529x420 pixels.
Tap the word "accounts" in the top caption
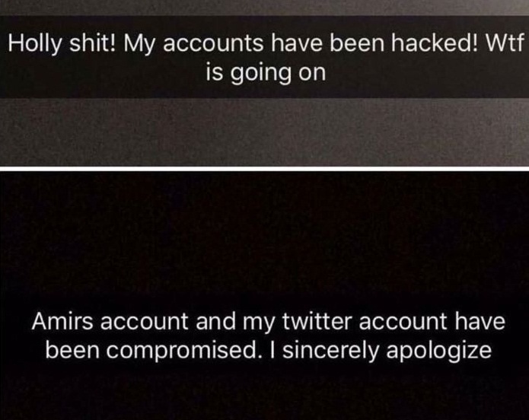[x=213, y=44]
